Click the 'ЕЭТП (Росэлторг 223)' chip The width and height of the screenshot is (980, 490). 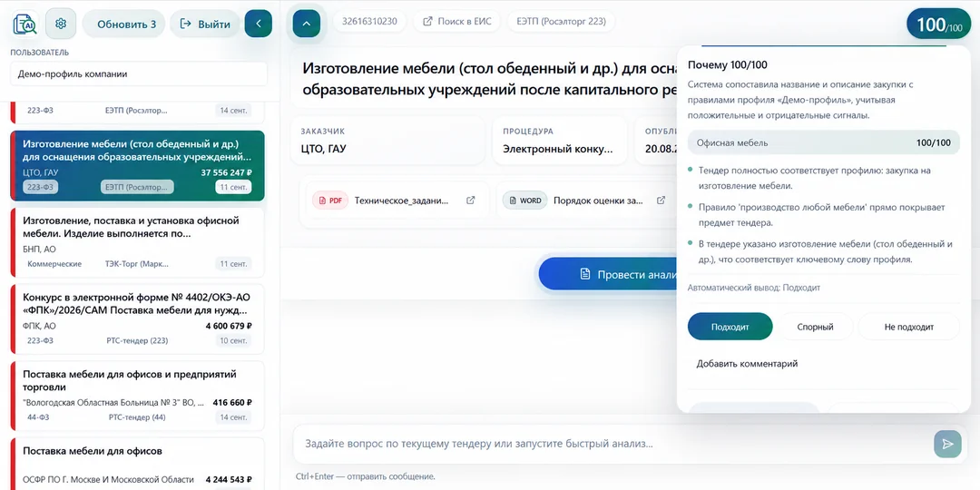(x=562, y=21)
